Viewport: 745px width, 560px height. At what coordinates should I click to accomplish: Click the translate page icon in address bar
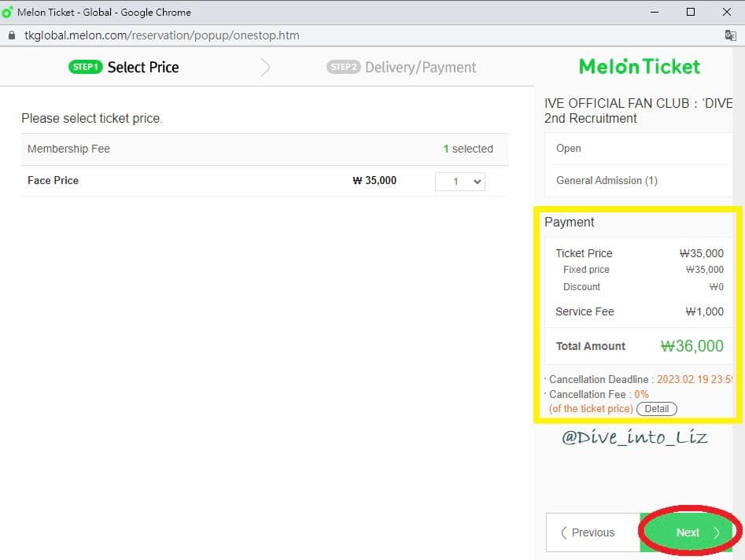730,35
